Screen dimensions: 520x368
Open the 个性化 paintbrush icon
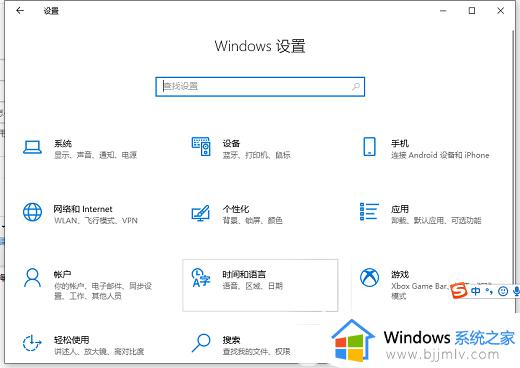(201, 213)
